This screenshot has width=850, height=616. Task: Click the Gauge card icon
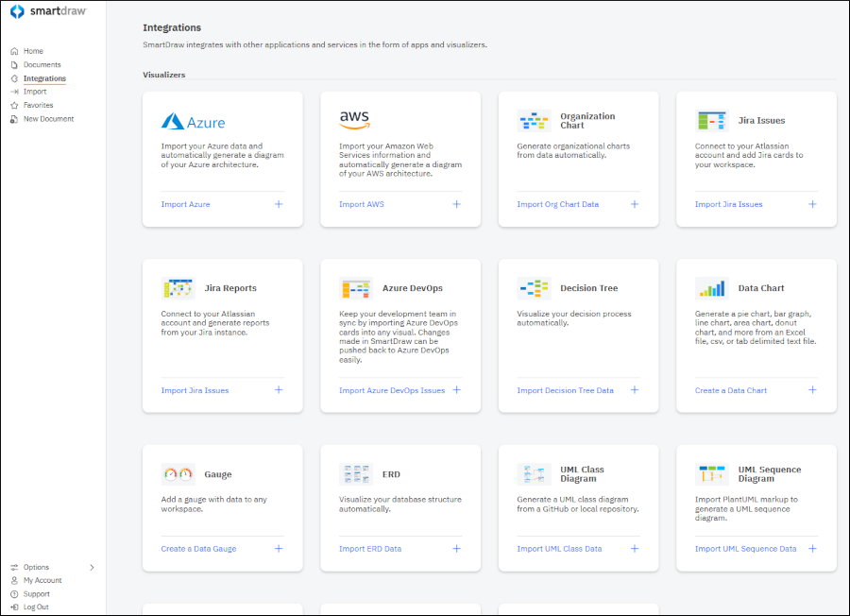point(178,474)
